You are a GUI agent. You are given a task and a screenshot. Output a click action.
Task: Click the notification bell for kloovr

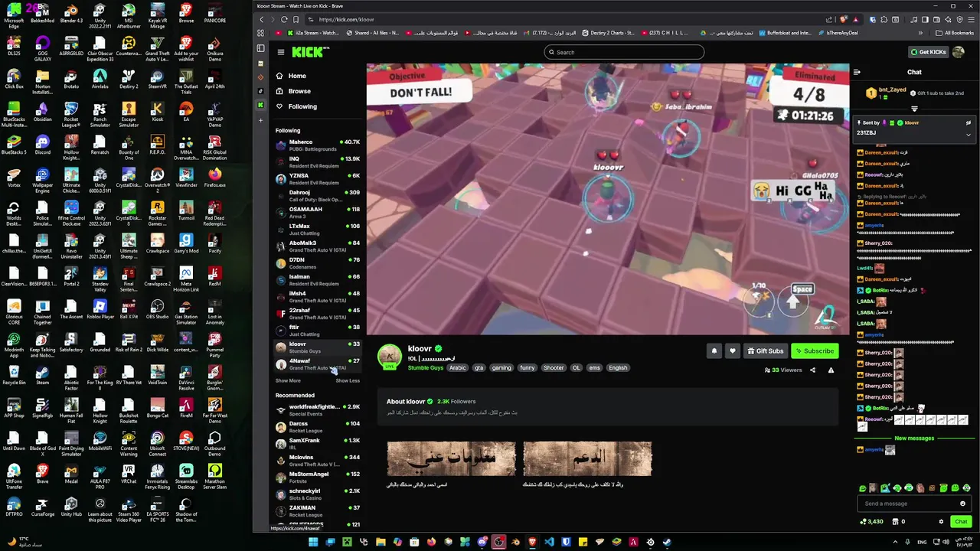click(x=714, y=351)
